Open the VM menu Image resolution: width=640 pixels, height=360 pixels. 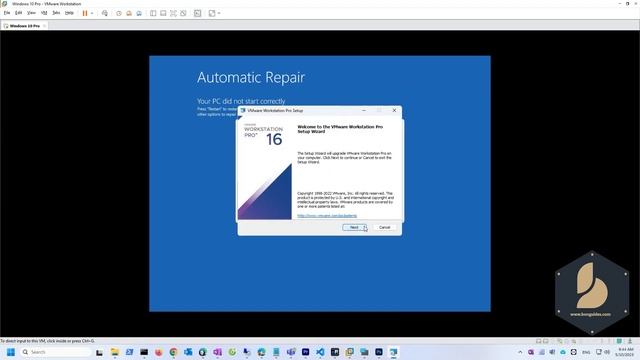click(44, 13)
